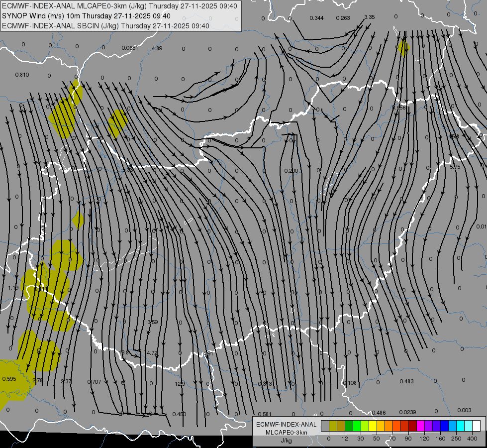Click the 0.344 value on the map

click(x=316, y=18)
